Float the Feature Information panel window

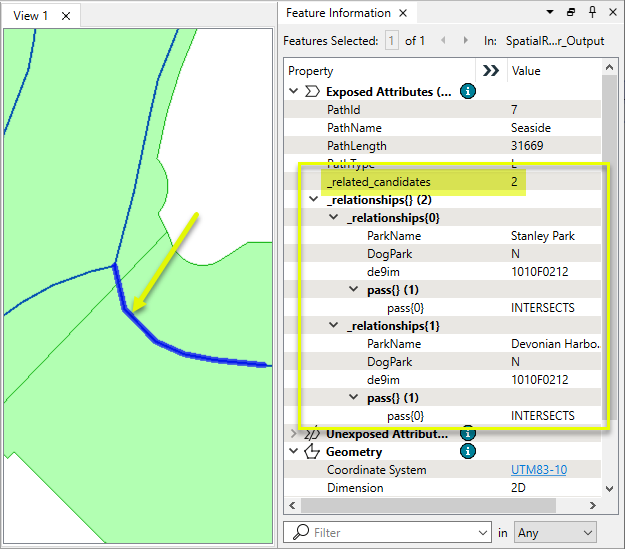coord(570,13)
